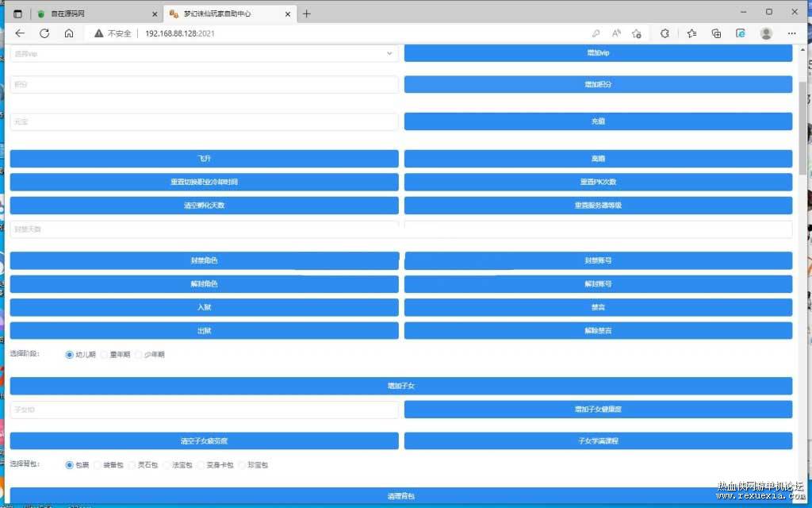Click the browser back arrow
812x508 pixels.
(20, 33)
